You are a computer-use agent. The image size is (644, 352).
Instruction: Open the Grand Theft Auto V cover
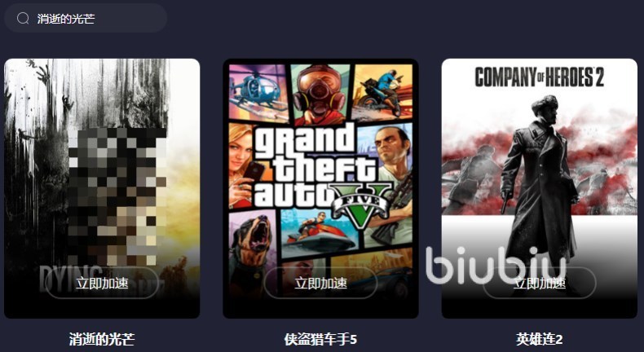coord(320,188)
